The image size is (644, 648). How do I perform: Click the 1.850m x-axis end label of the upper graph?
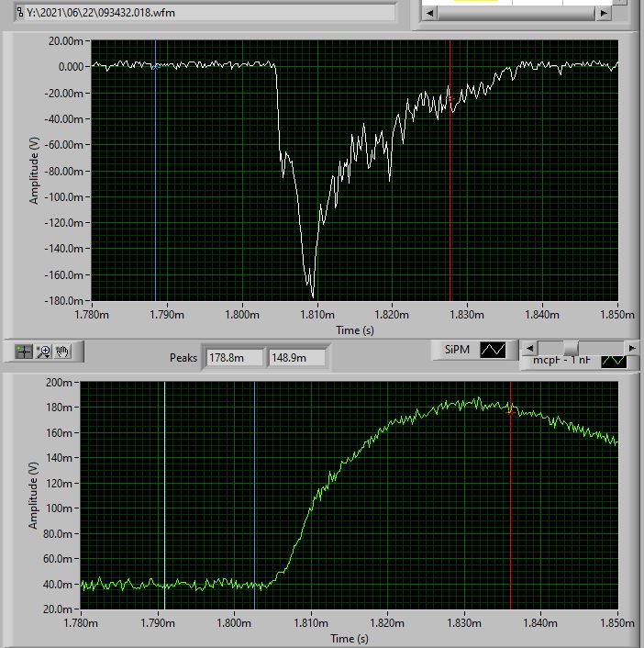(x=616, y=315)
